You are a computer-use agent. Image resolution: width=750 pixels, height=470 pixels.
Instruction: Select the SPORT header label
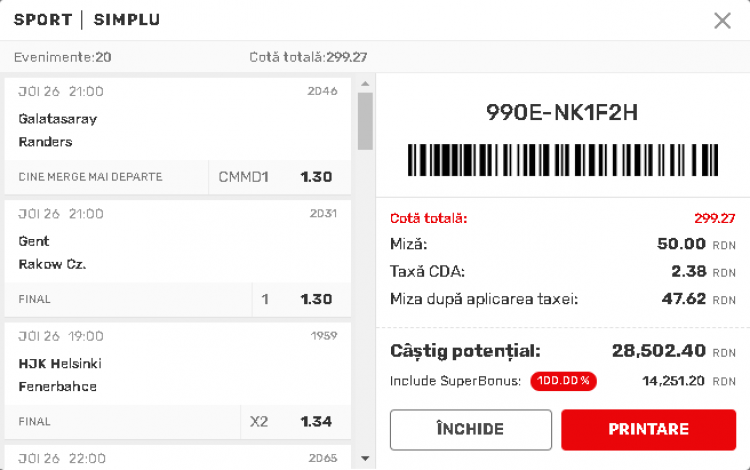43,20
